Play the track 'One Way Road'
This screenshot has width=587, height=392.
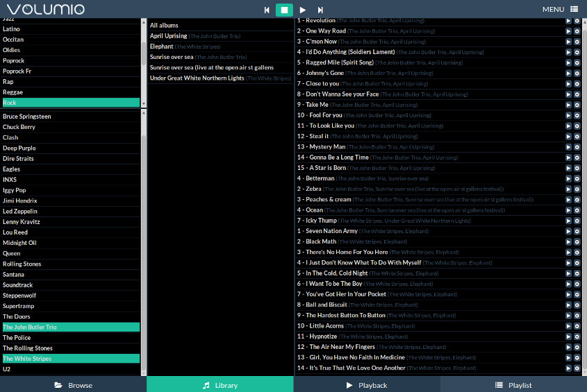[568, 31]
